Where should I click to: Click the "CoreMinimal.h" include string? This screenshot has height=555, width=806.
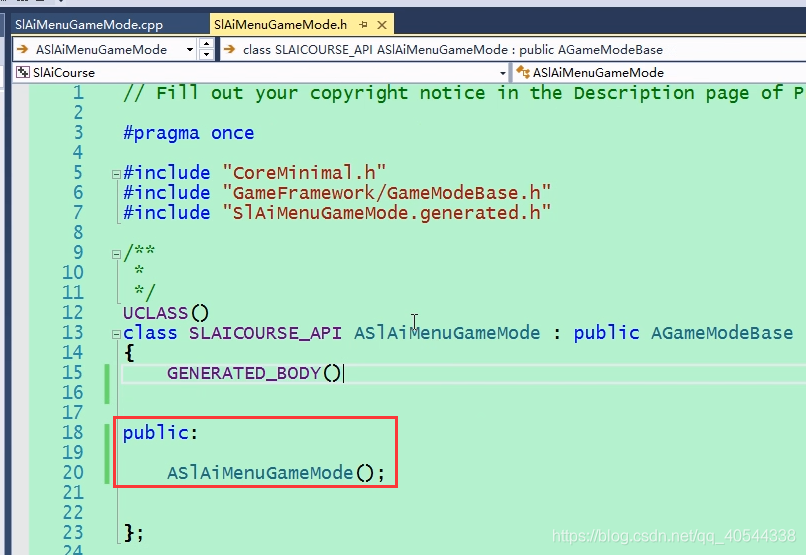tap(304, 173)
